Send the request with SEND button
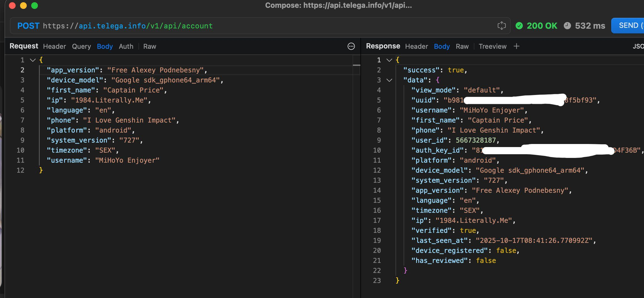 click(628, 26)
